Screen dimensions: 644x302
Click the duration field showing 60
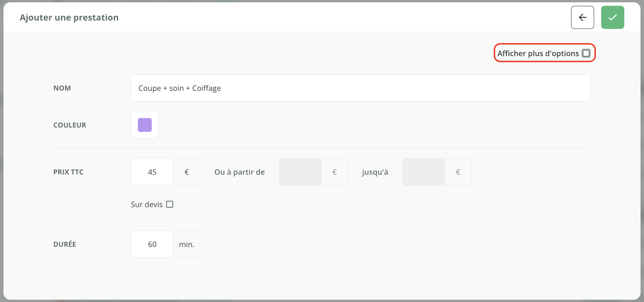pos(152,244)
